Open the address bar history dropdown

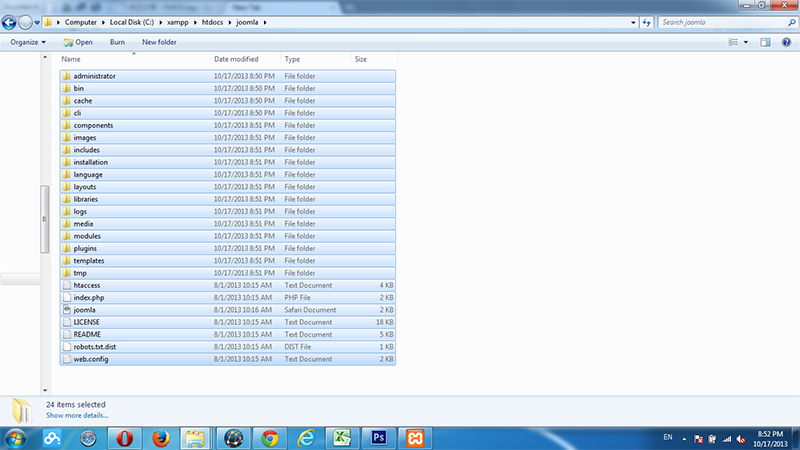pyautogui.click(x=633, y=22)
